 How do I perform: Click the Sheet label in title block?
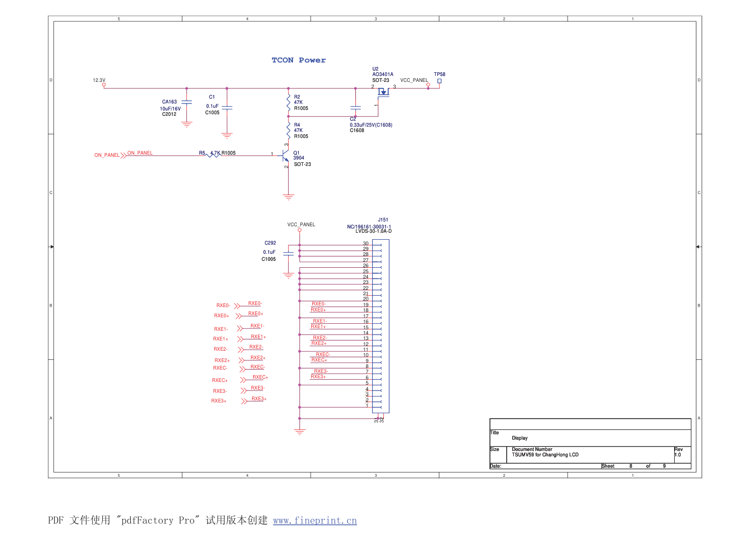608,466
